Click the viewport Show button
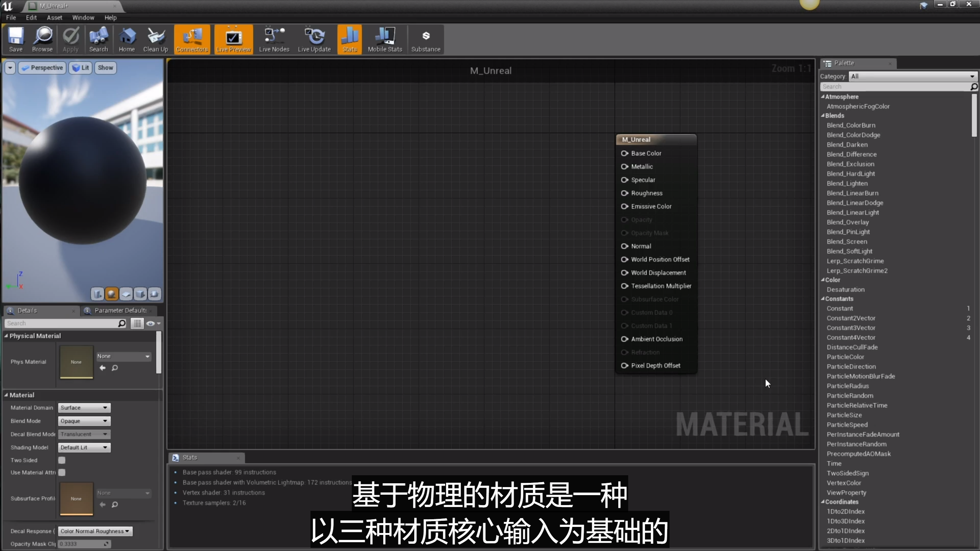 pyautogui.click(x=105, y=68)
